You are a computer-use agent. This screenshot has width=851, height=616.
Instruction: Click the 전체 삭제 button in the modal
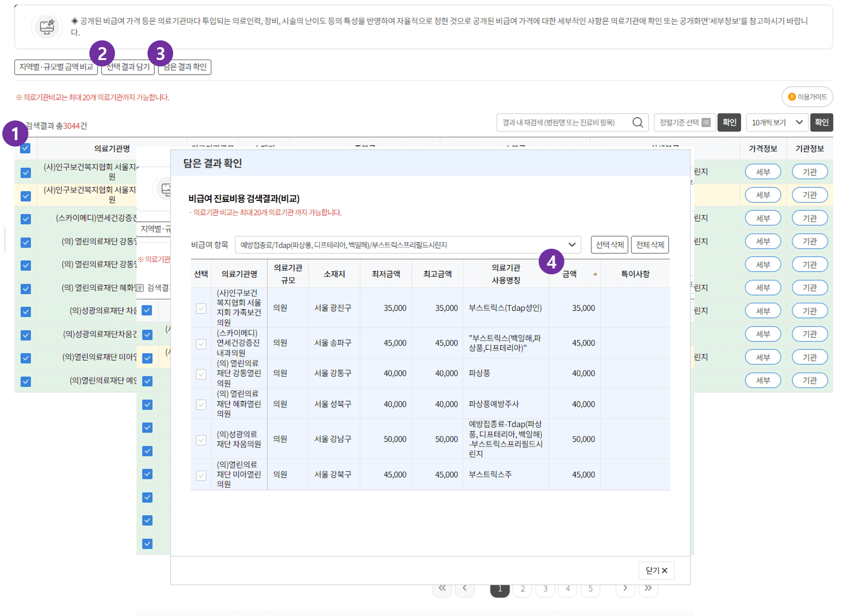click(x=650, y=245)
